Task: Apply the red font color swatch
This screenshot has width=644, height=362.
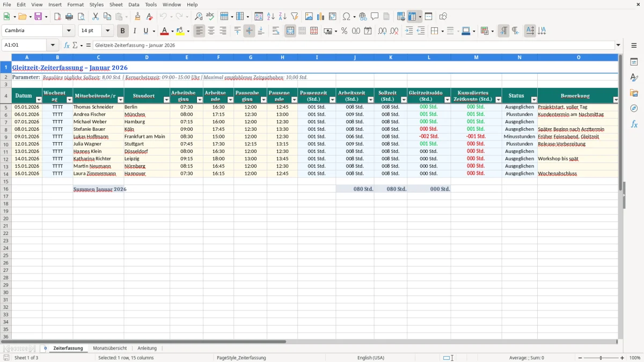Action: click(x=165, y=31)
